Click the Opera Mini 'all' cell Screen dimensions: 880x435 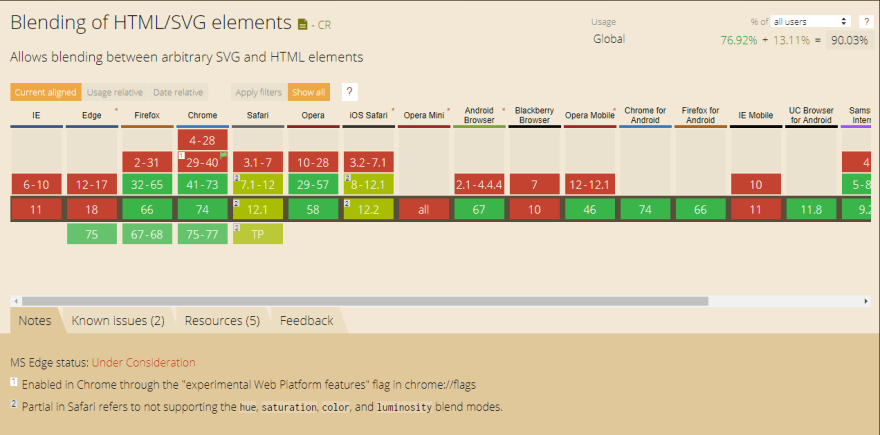tap(424, 209)
